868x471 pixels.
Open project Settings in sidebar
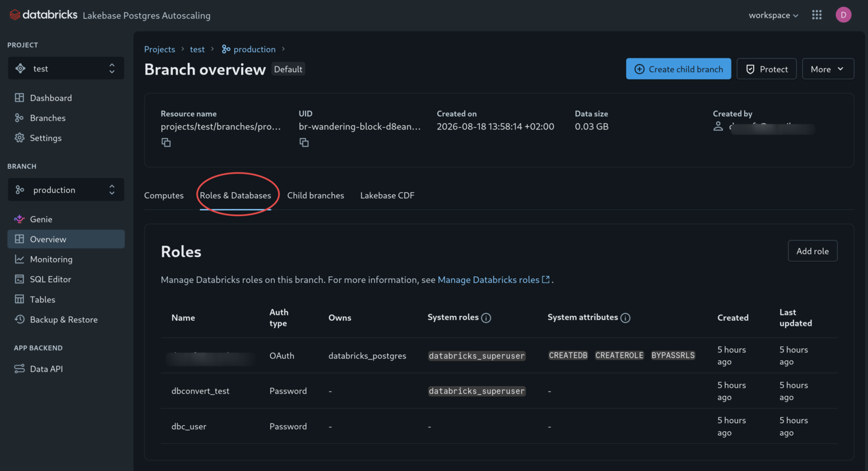[x=66, y=138]
